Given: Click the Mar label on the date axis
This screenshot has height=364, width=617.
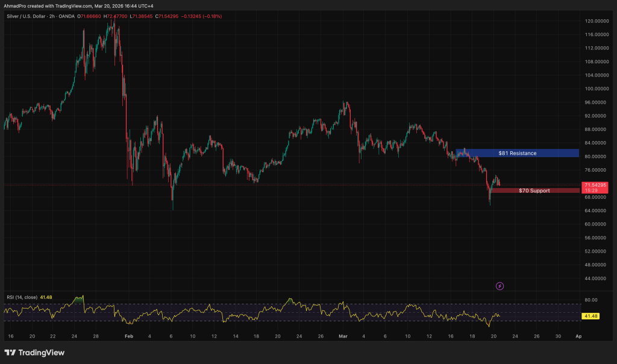Looking at the screenshot, I should [x=343, y=335].
